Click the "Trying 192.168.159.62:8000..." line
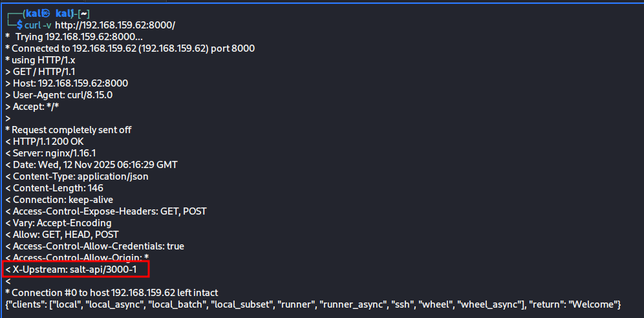Viewport: 644px width, 318px height. pos(79,37)
